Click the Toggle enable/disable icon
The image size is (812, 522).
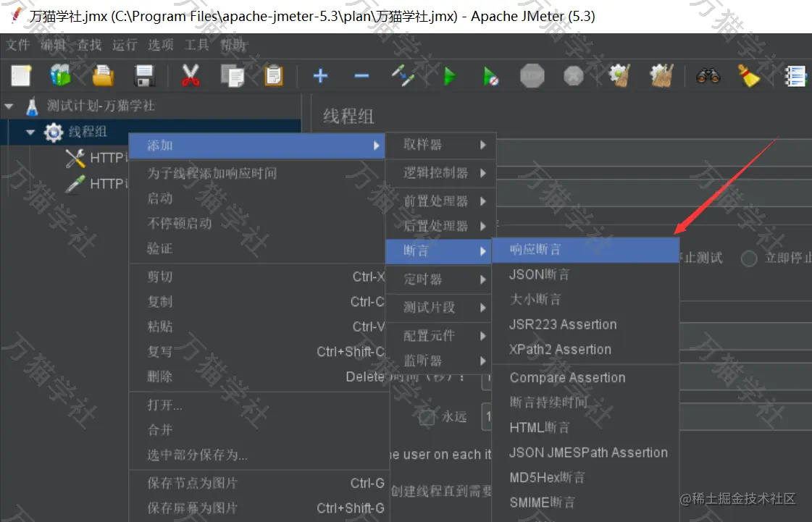(x=403, y=75)
